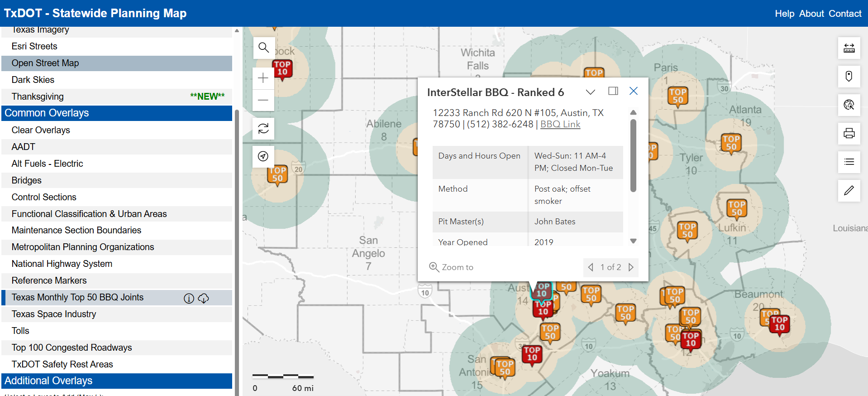868x396 pixels.
Task: Follow the BBQ Link hyperlink
Action: click(560, 125)
